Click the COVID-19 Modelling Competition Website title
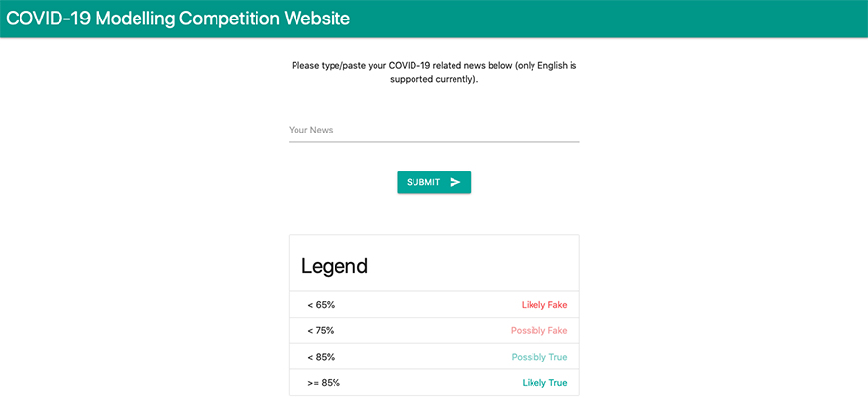This screenshot has height=419, width=868. [x=178, y=19]
